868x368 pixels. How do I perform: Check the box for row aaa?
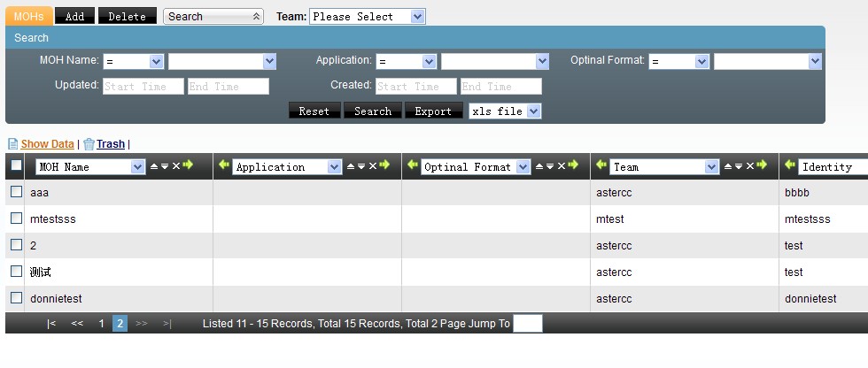pyautogui.click(x=16, y=192)
